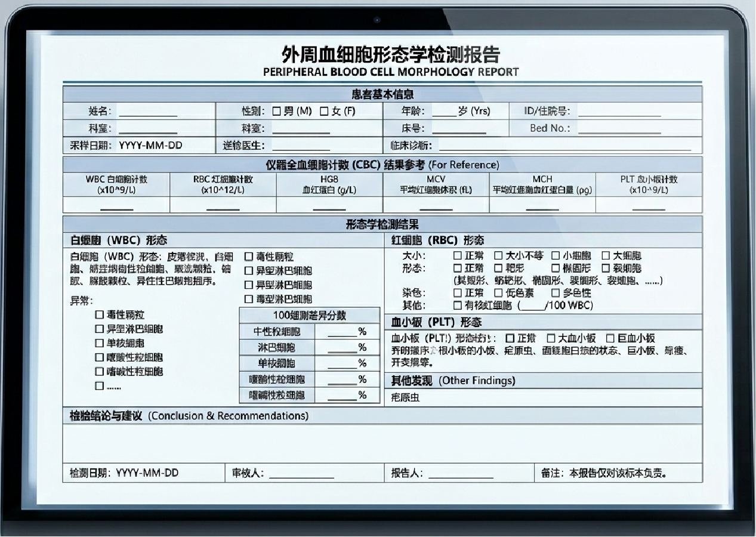Click the 临床诊断 diagnosis line
Image resolution: width=756 pixels, height=537 pixels.
(x=565, y=146)
